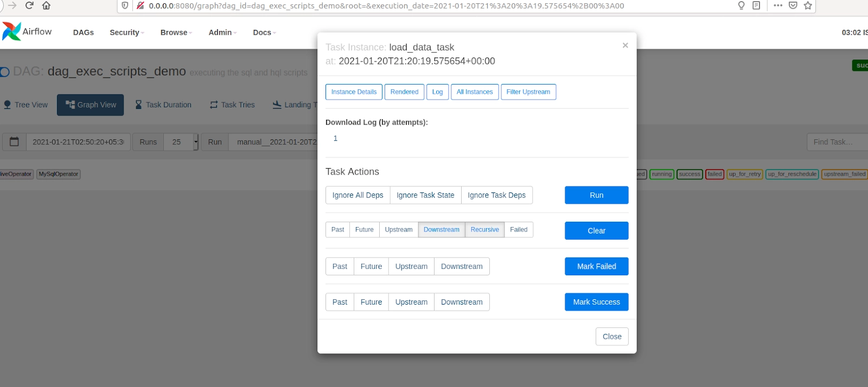The image size is (868, 387).
Task: Bookmark this page with star icon
Action: 808,5
